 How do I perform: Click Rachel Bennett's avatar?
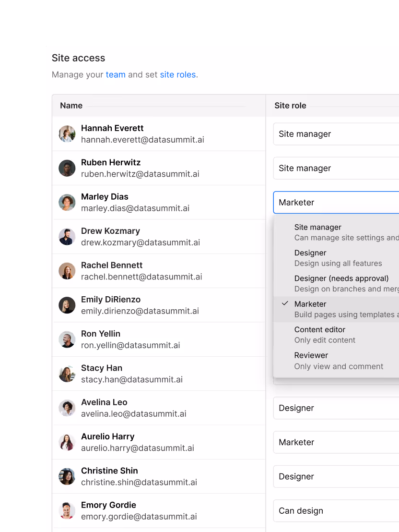click(x=67, y=271)
